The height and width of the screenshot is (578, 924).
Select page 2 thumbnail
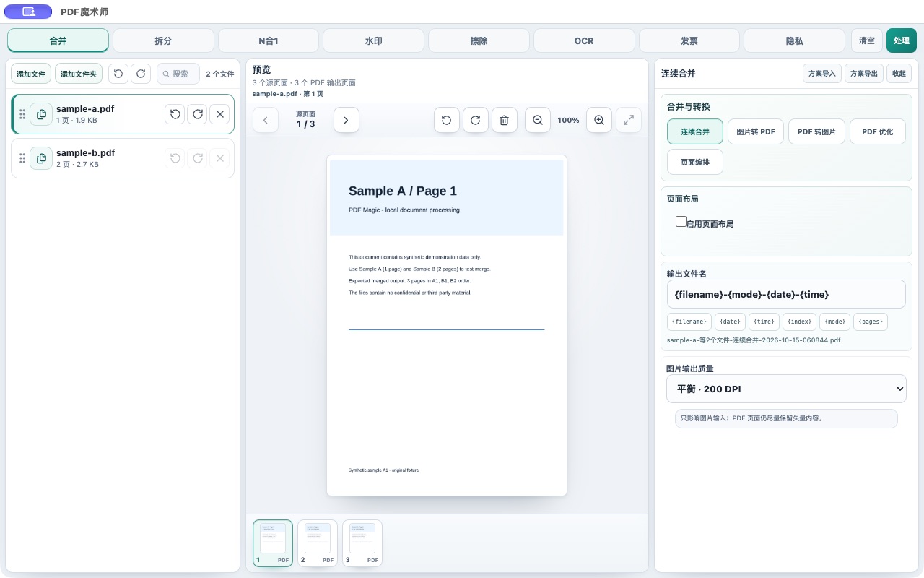(x=318, y=543)
